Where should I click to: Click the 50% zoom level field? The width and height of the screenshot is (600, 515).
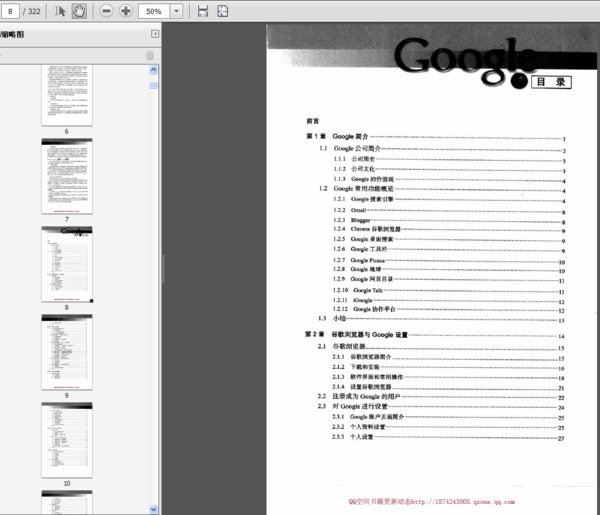(x=154, y=11)
